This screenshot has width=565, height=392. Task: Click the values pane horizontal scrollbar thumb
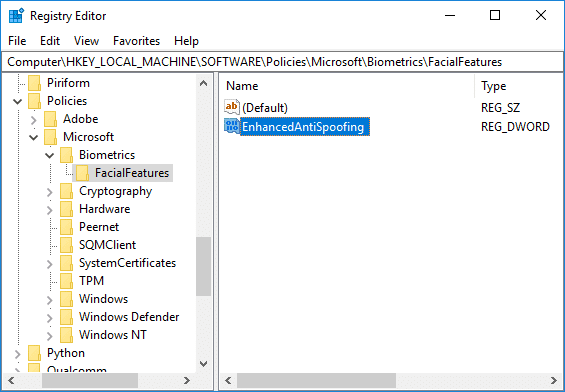coord(316,380)
